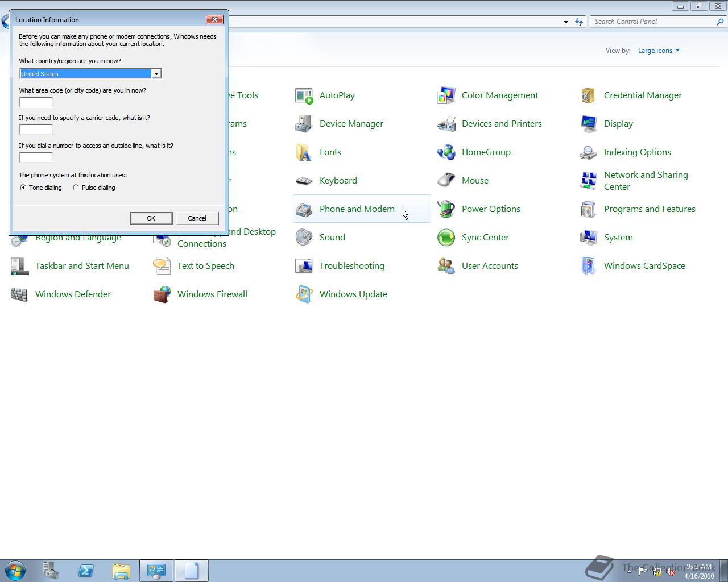Open Text to Speech icon
Image resolution: width=728 pixels, height=582 pixels.
[162, 266]
